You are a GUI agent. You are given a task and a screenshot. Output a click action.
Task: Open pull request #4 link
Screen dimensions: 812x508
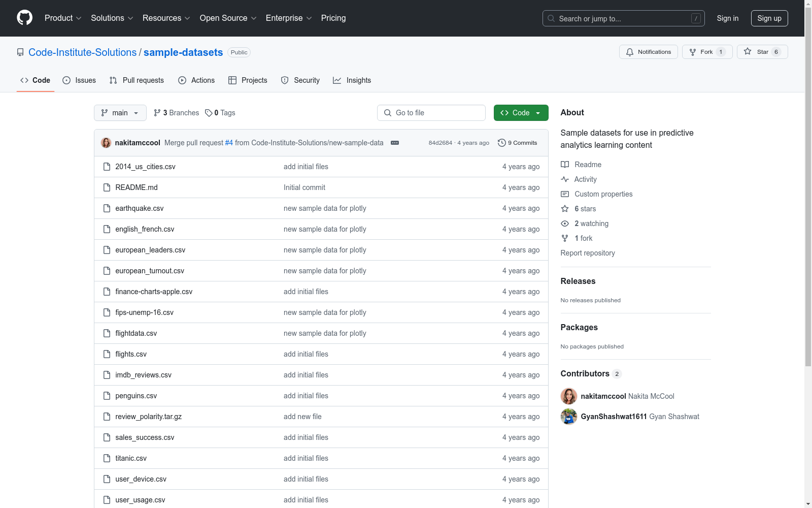point(229,143)
